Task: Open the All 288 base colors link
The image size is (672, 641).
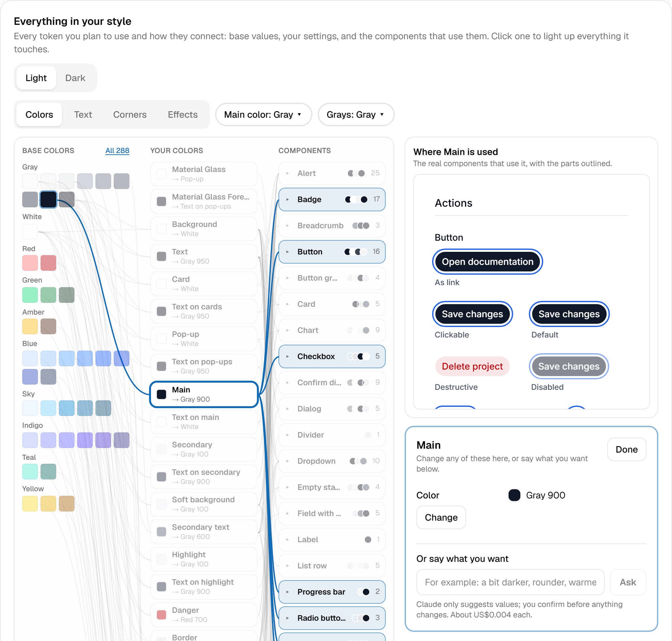Action: [x=117, y=151]
